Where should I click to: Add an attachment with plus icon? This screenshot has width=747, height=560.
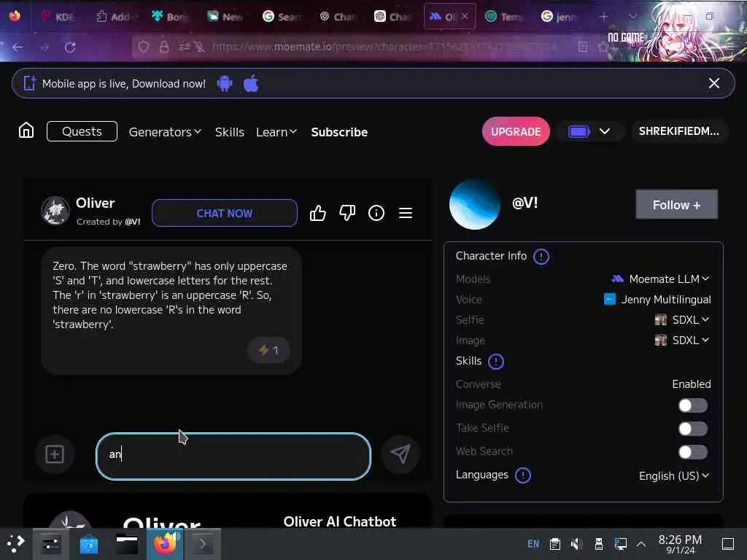point(55,454)
